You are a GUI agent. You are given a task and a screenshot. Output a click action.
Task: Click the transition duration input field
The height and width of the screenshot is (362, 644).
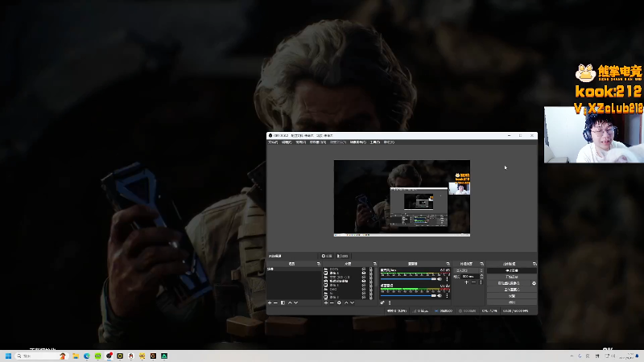470,276
